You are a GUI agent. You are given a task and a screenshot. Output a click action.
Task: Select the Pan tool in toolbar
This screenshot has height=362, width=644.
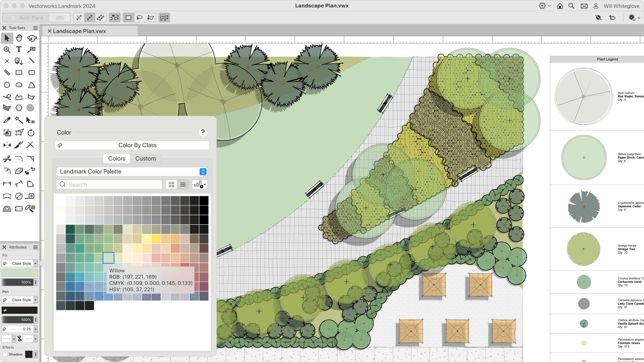19,38
